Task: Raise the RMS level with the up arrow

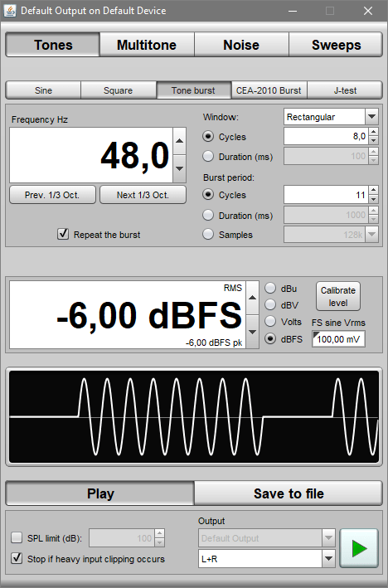Action: (x=252, y=298)
